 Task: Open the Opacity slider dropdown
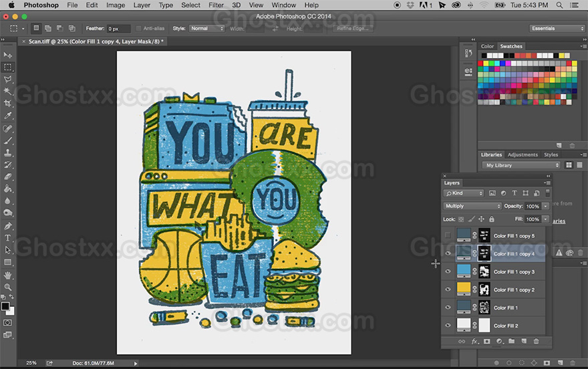click(x=546, y=207)
